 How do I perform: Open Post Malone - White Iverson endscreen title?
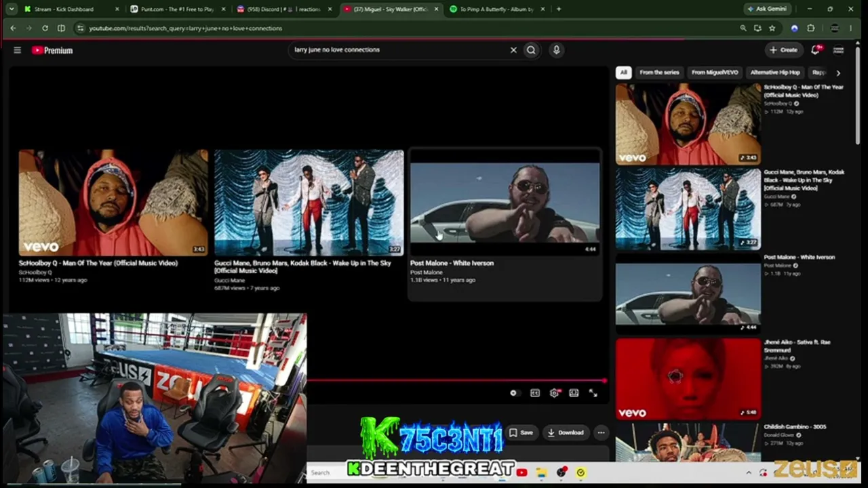(x=452, y=263)
